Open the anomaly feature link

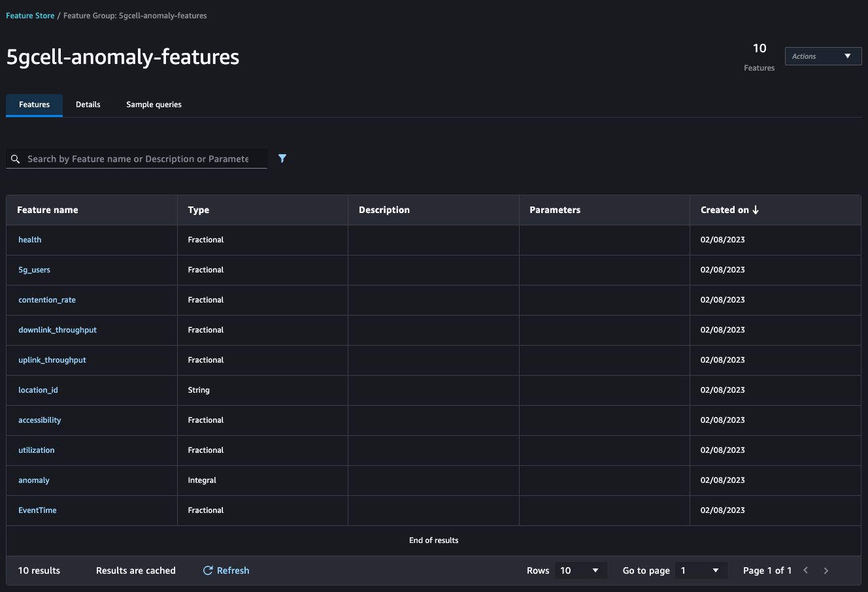point(34,480)
